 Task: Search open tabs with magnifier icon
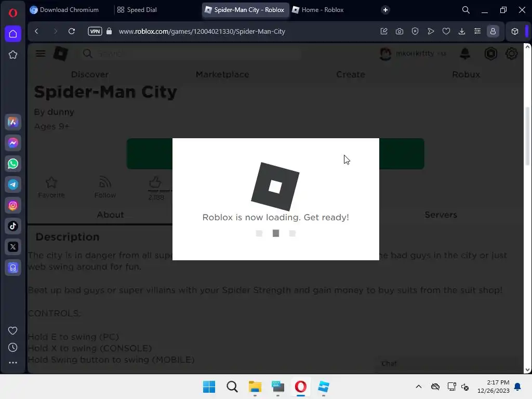[x=466, y=10]
